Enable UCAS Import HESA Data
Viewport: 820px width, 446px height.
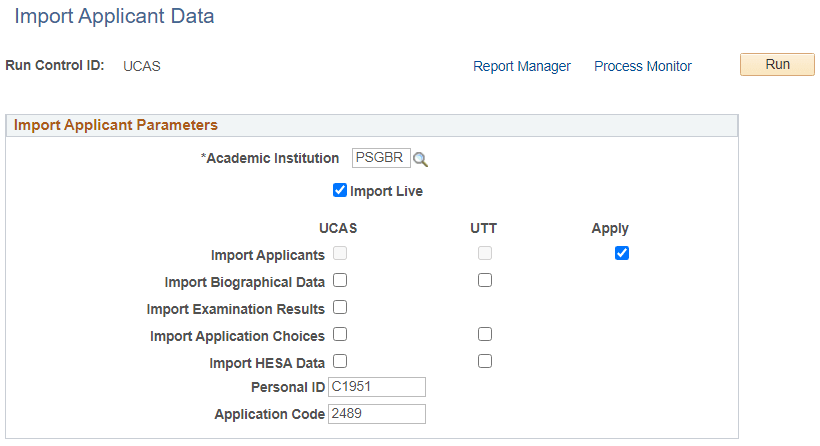click(340, 361)
